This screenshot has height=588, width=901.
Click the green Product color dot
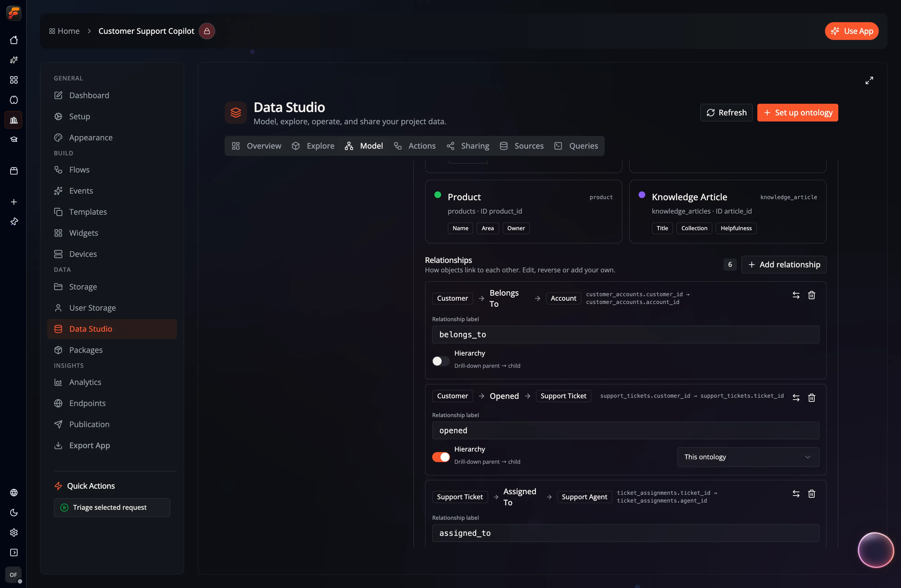[438, 195]
